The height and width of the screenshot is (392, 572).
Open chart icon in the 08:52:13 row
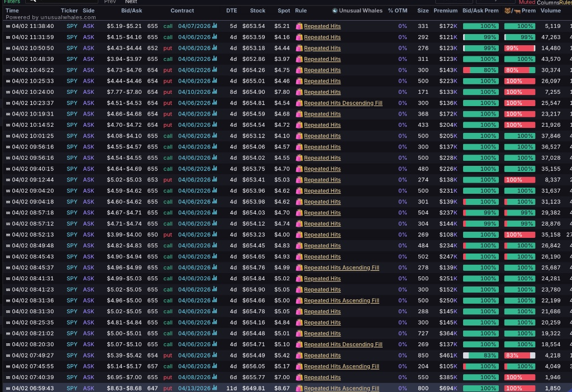pos(214,235)
